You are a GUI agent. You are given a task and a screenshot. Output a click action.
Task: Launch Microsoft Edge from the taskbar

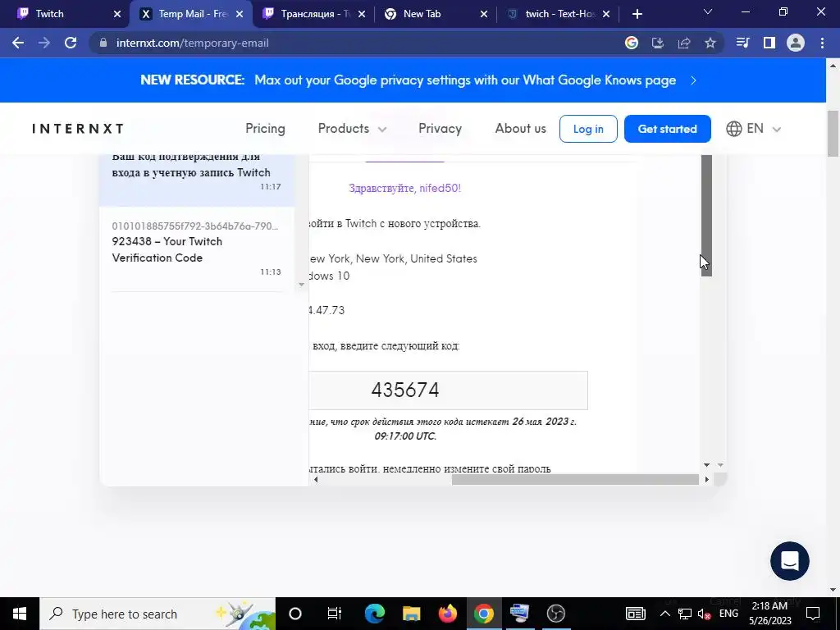374,614
